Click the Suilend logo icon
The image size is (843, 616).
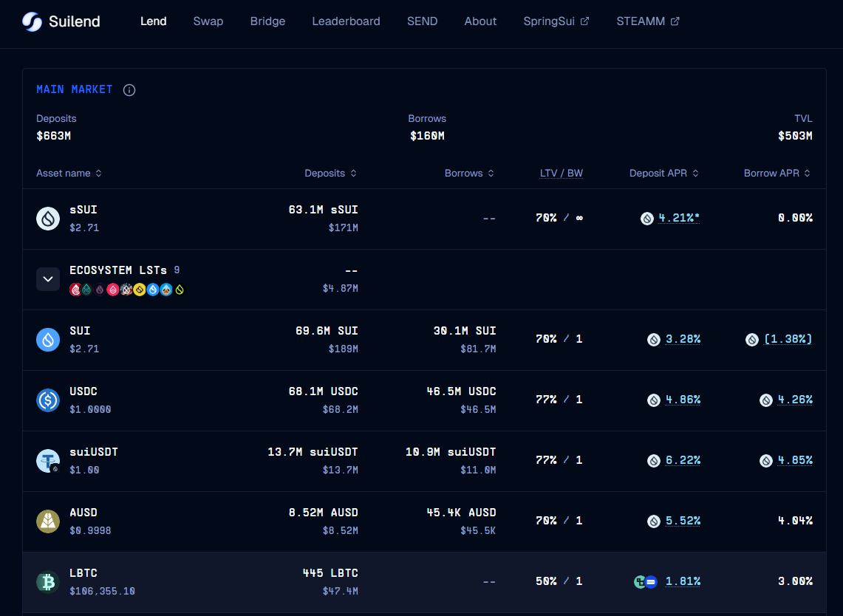(32, 21)
